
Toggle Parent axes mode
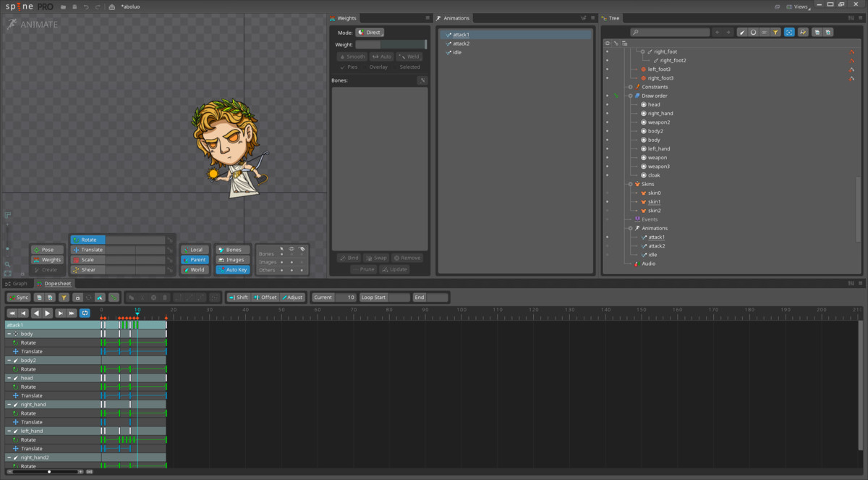pyautogui.click(x=195, y=260)
